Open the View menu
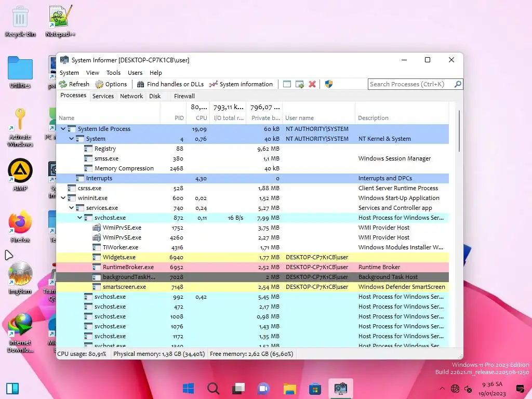Image resolution: width=532 pixels, height=399 pixels. pos(92,73)
